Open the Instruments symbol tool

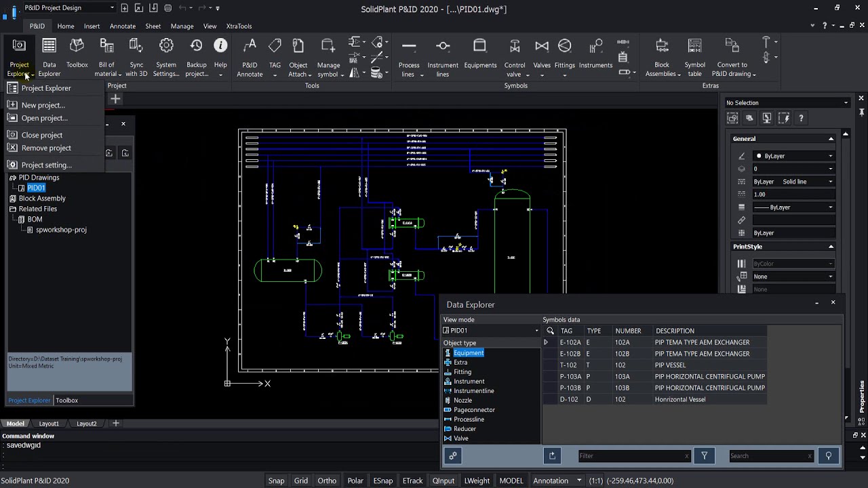coord(595,53)
